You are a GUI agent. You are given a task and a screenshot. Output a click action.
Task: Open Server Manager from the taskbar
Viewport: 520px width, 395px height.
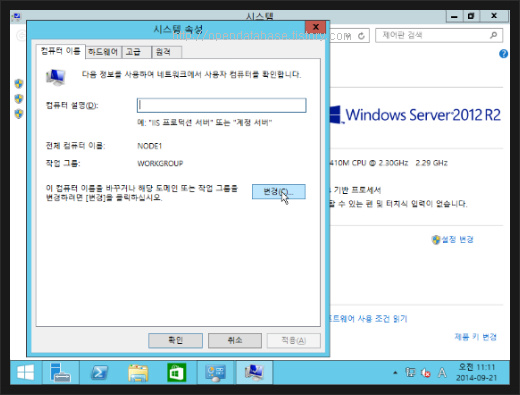pyautogui.click(x=60, y=372)
